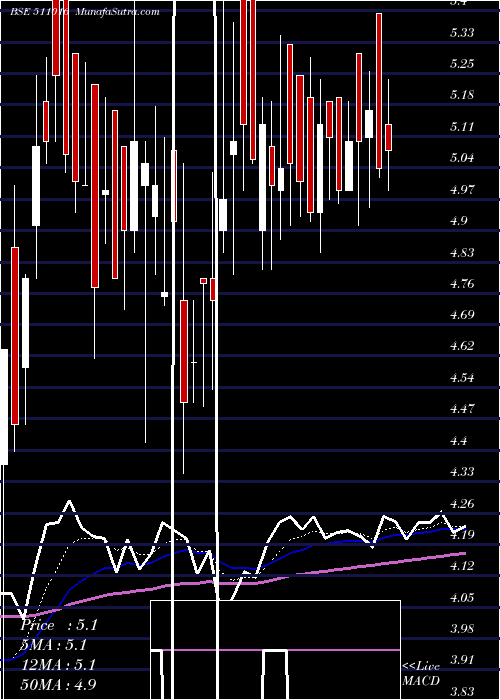This screenshot has height=700, width=500.
Task: Click the '<<Live' label
Action: pyautogui.click(x=421, y=667)
